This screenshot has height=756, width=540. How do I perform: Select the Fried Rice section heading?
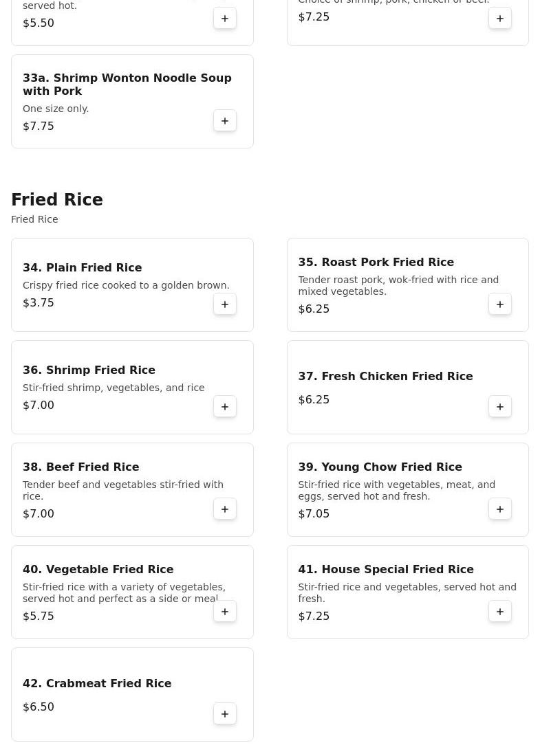[x=57, y=200]
